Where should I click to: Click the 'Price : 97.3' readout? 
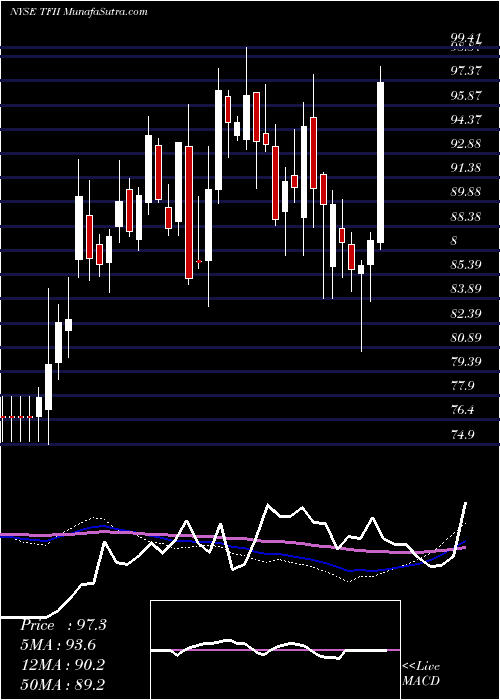[x=63, y=625]
